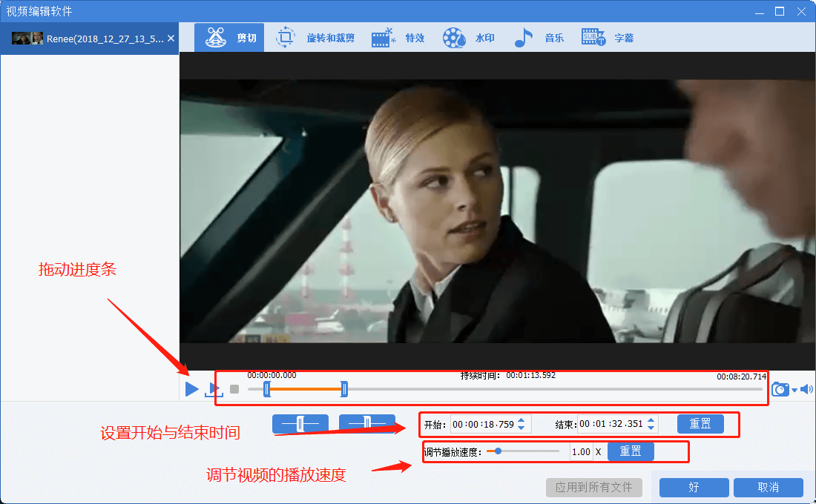Take a snapshot with camera icon
The height and width of the screenshot is (504, 816).
tap(780, 389)
